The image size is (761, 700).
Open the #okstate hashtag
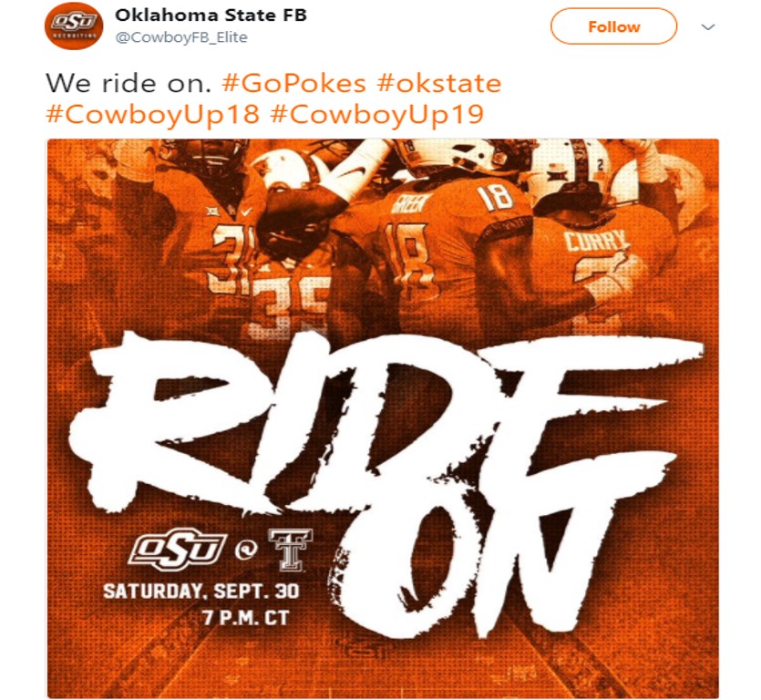point(438,85)
